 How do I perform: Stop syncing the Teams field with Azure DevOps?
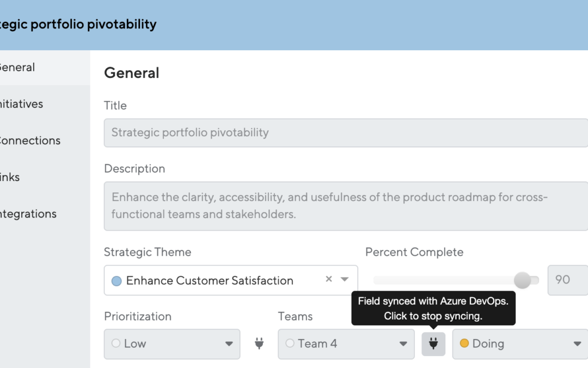(433, 344)
